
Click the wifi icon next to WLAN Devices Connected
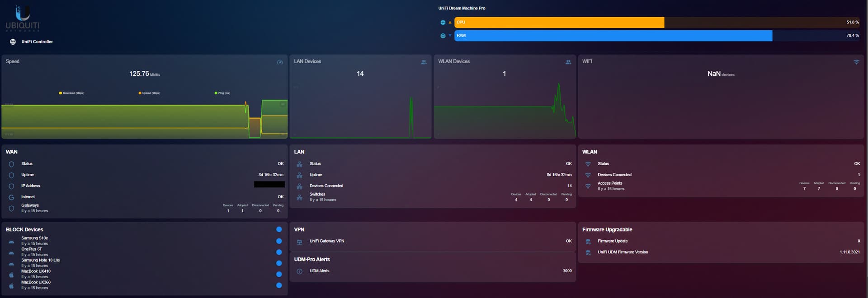tap(588, 175)
